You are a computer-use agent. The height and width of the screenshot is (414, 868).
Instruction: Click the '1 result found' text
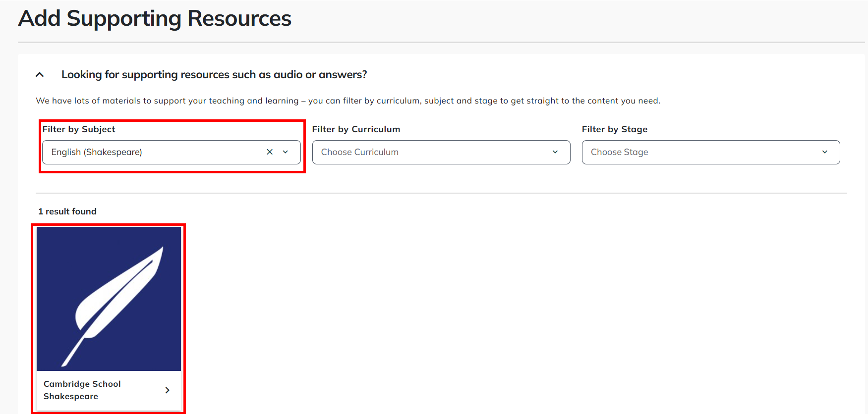pyautogui.click(x=67, y=211)
